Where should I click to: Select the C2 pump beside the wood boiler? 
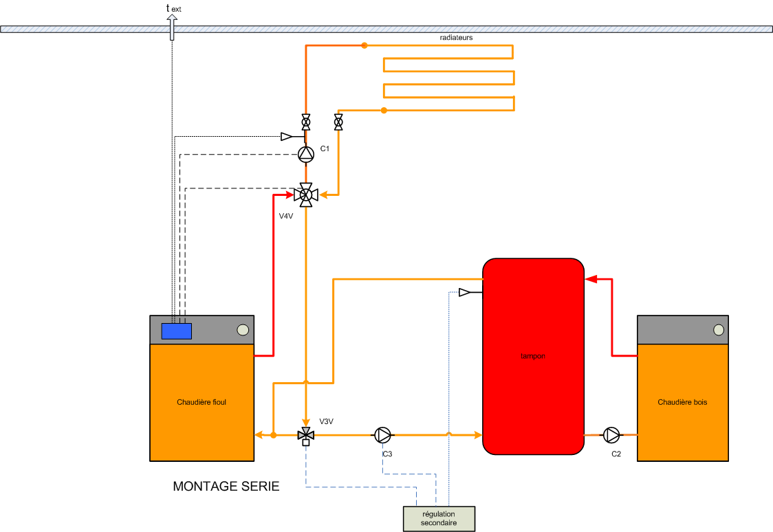(x=611, y=434)
